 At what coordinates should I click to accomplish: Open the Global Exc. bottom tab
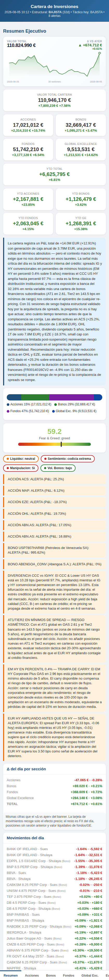[90, 975]
